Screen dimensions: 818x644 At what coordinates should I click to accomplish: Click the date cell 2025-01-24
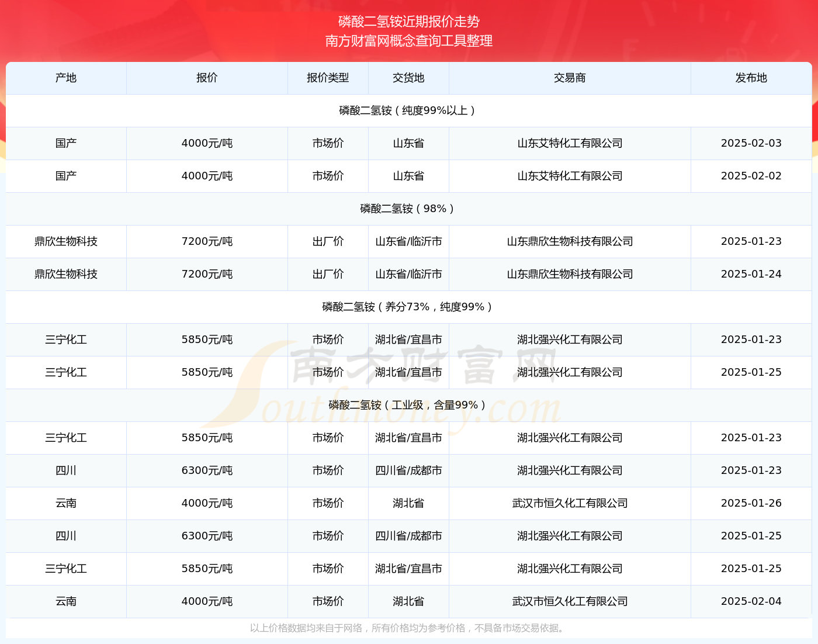point(751,274)
